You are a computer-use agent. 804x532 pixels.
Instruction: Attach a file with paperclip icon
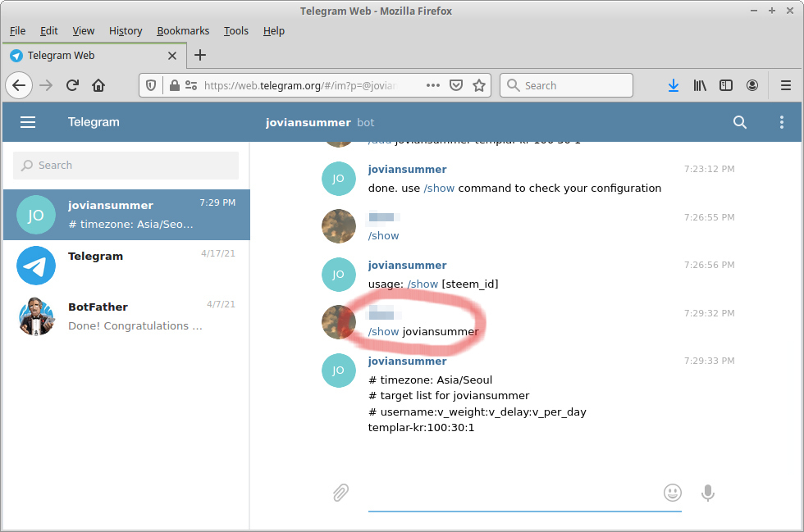tap(340, 493)
